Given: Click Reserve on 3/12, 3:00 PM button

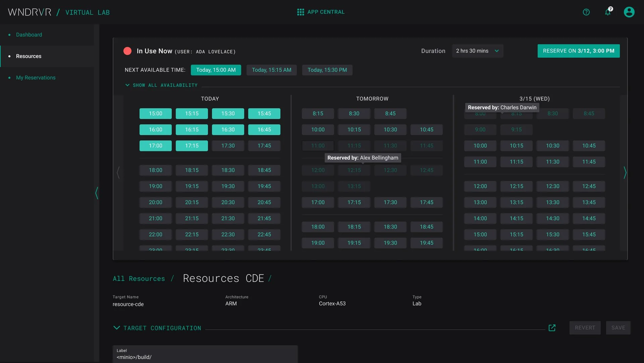Looking at the screenshot, I should click(578, 51).
